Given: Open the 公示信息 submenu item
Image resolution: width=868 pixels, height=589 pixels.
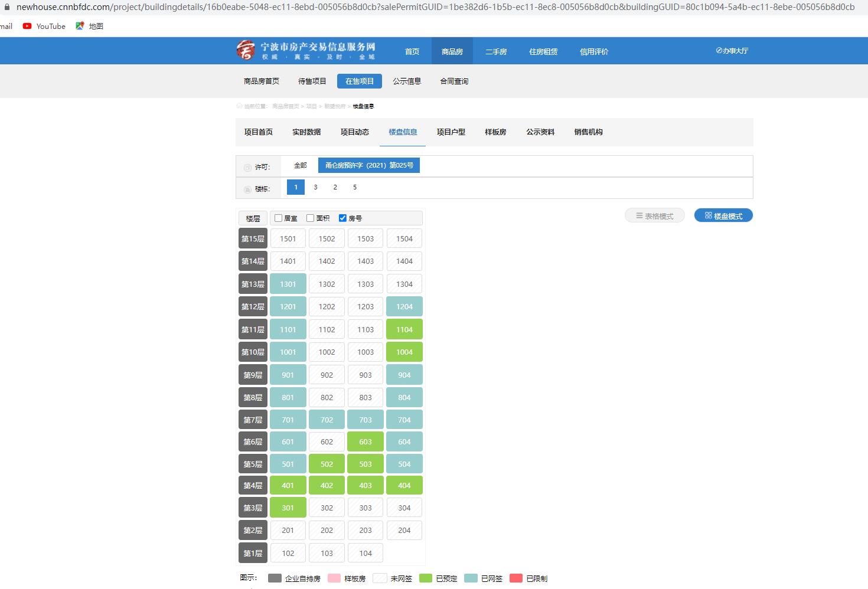Looking at the screenshot, I should point(407,81).
